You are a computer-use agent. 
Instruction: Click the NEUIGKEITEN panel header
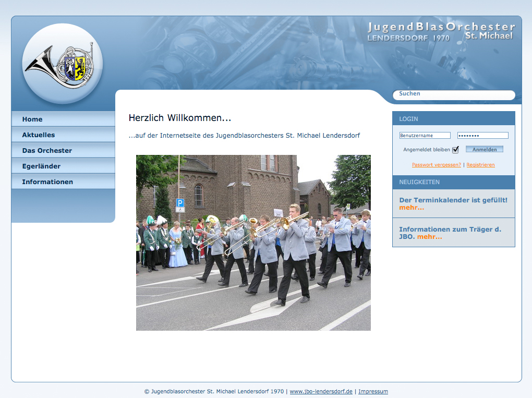pyautogui.click(x=454, y=182)
